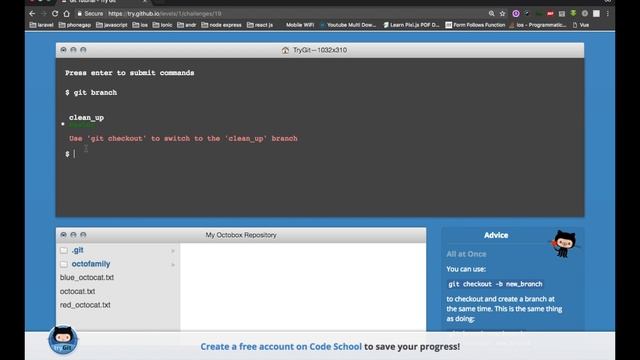This screenshot has width=640, height=360.
Task: Open the Learn Pixi.js PDF bookmark
Action: 411,25
